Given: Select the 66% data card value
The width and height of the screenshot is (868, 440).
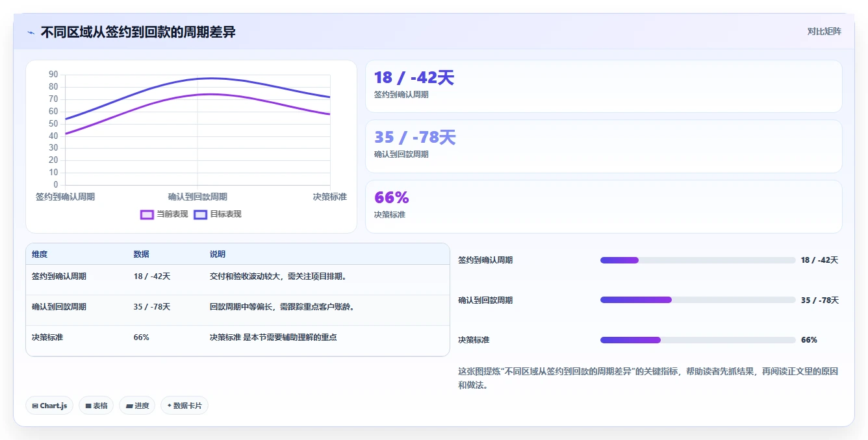Looking at the screenshot, I should pos(392,197).
